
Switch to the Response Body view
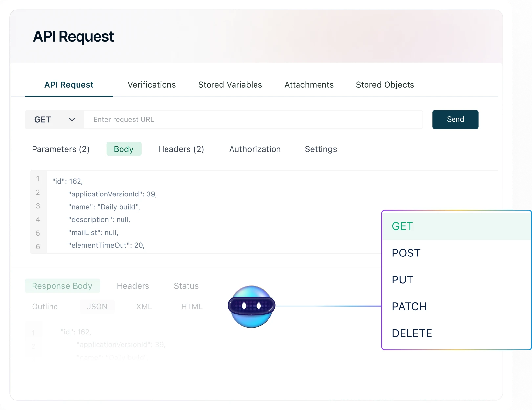tap(62, 286)
